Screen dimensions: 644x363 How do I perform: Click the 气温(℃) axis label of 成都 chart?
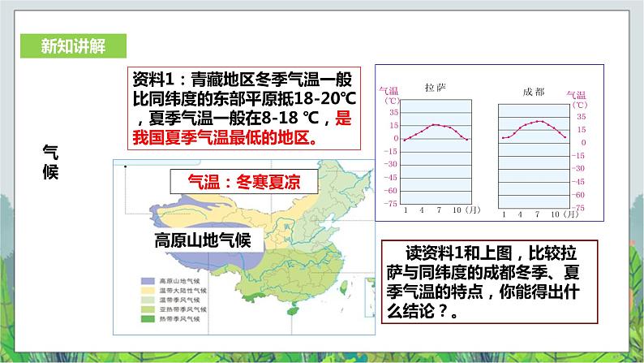point(577,100)
